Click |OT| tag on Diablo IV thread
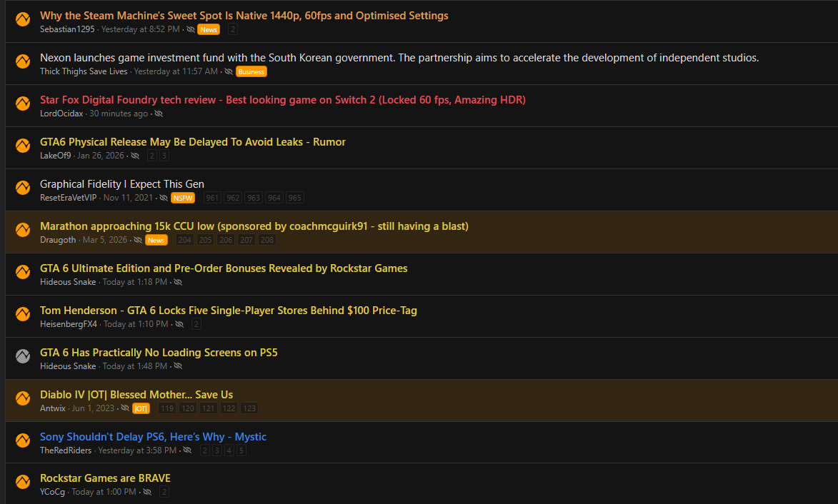Viewport: 838px width, 504px height. [141, 408]
